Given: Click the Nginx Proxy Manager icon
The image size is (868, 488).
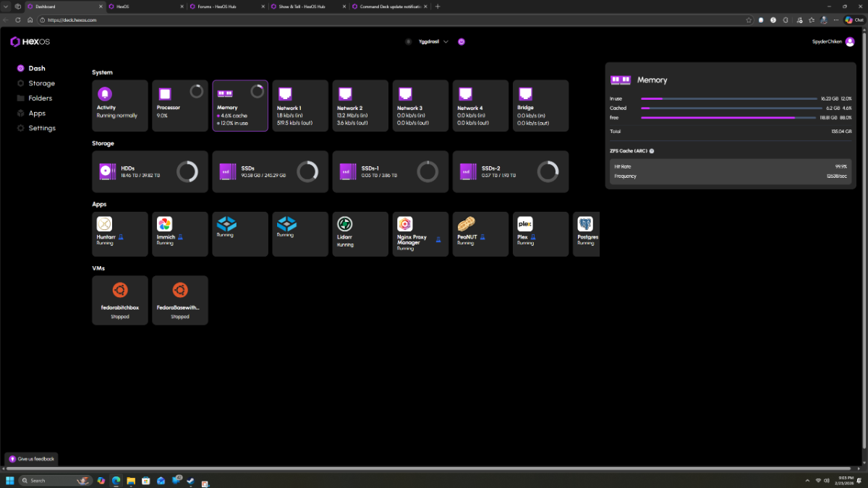Looking at the screenshot, I should tap(405, 224).
